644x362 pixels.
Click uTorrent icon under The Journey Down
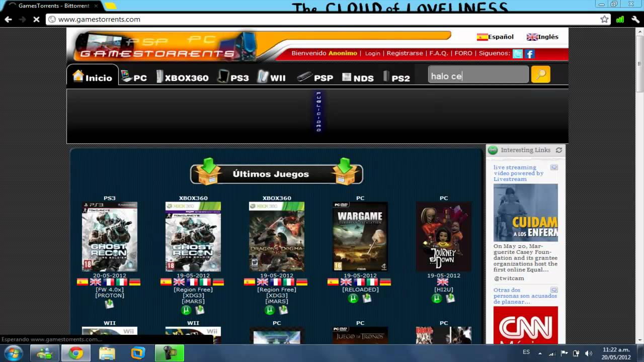(x=437, y=298)
